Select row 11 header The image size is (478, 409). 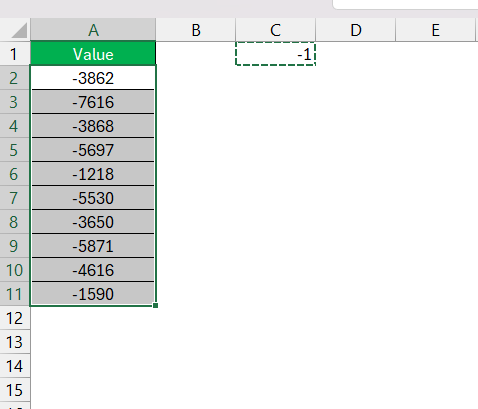15,294
